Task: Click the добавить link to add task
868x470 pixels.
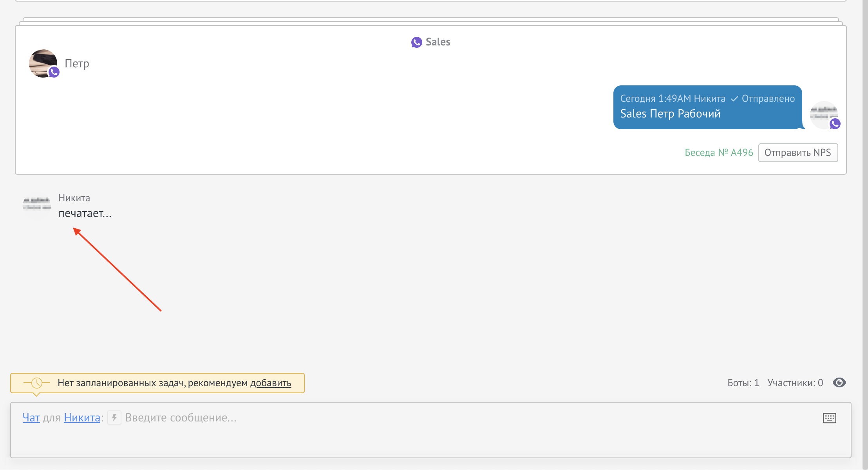Action: click(271, 383)
